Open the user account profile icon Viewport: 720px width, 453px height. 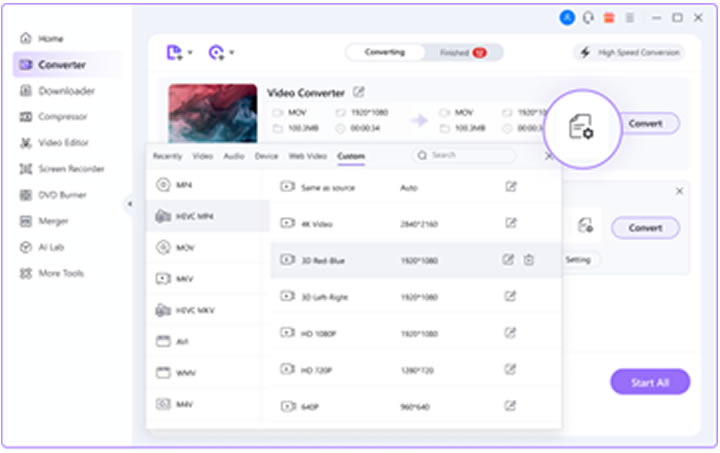(x=567, y=18)
